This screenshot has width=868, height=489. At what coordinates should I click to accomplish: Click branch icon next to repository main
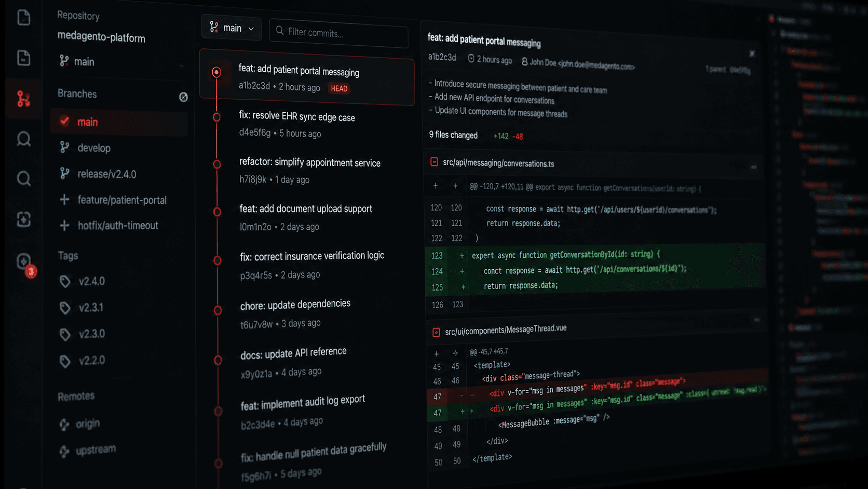(64, 61)
